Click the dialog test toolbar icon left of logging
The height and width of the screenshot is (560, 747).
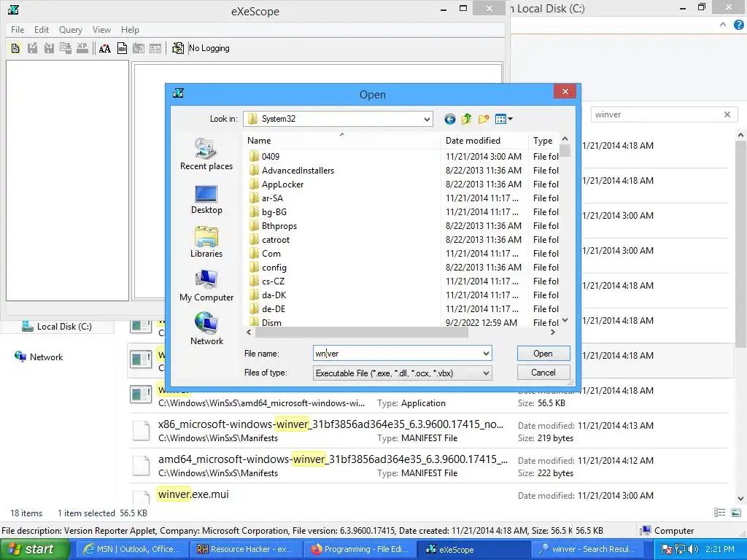pos(155,48)
